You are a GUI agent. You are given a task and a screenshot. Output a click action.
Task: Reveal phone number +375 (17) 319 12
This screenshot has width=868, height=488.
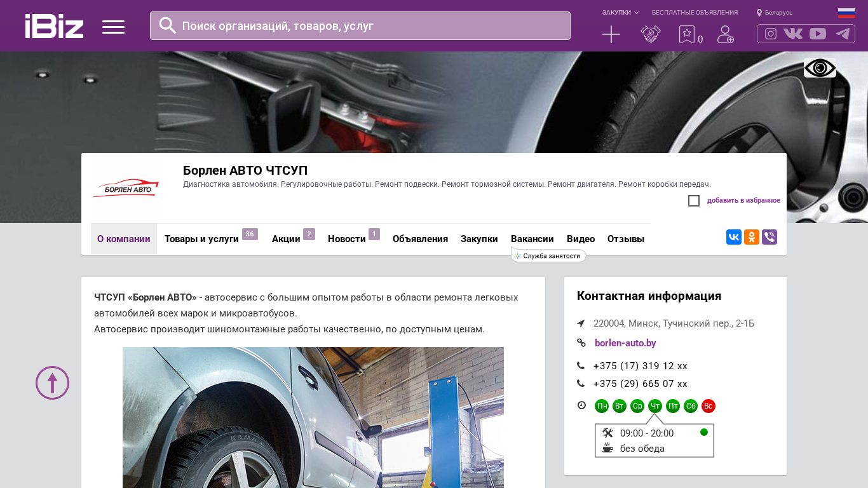pos(641,366)
